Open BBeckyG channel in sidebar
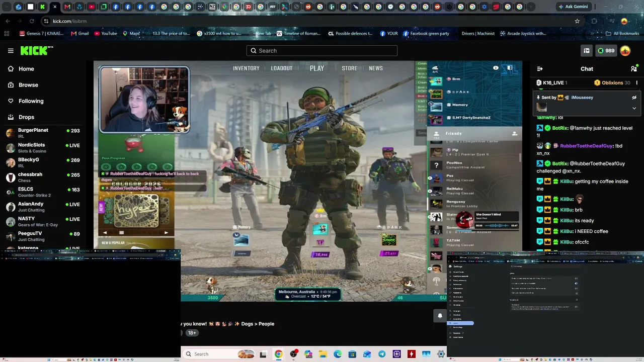 43,162
